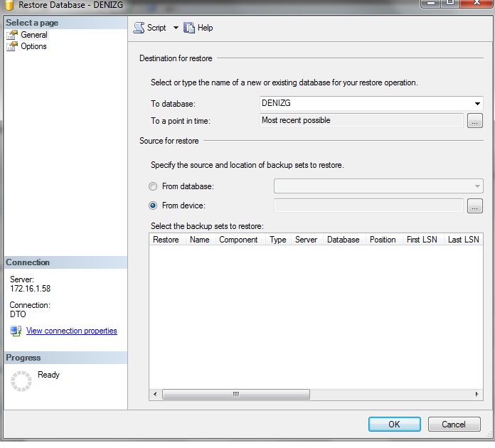Click the First LSN column header
495x448 pixels.
click(422, 240)
